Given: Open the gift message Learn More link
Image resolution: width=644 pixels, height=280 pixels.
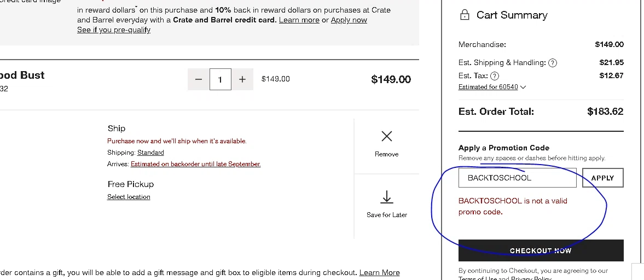Looking at the screenshot, I should (x=379, y=272).
